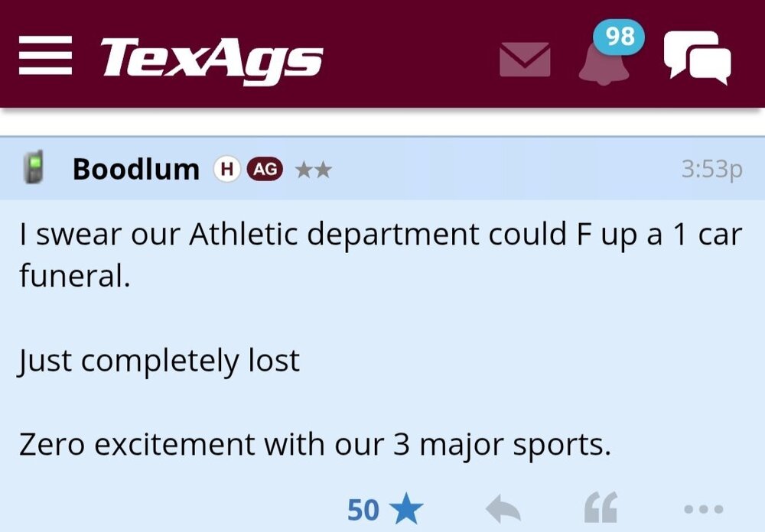Click the 3:53p post timestamp
The height and width of the screenshot is (532, 765).
coord(711,169)
